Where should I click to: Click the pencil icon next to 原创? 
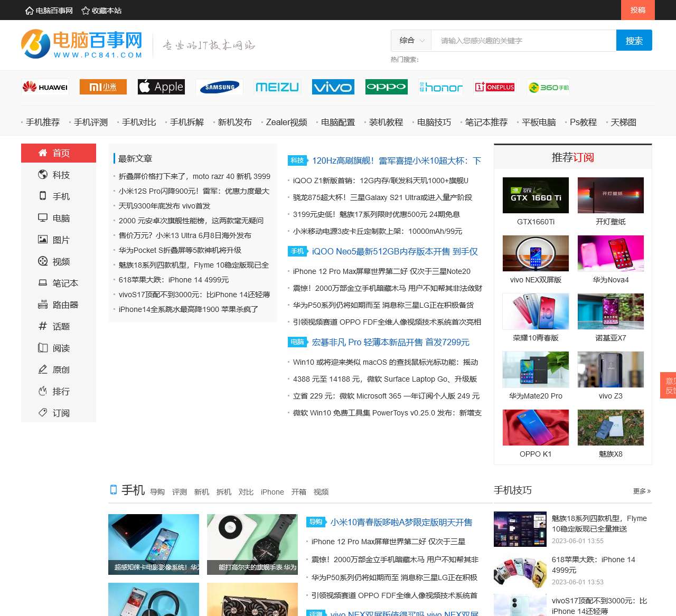43,369
